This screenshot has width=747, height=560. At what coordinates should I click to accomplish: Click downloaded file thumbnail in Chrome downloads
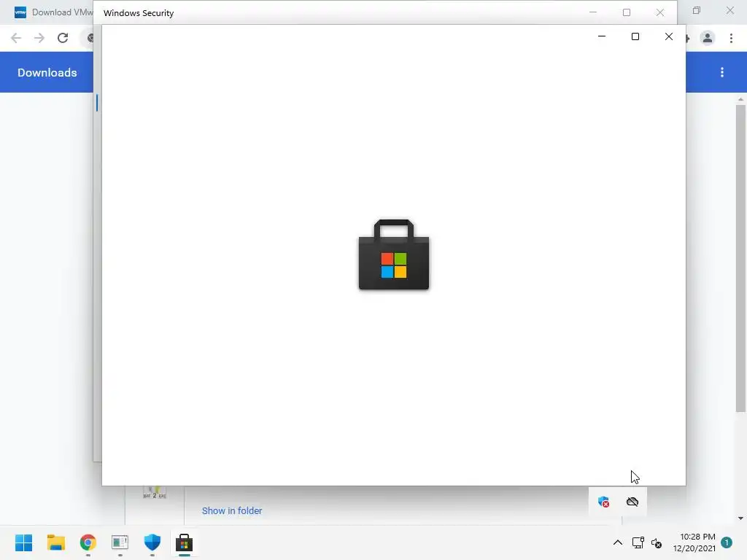click(x=155, y=492)
